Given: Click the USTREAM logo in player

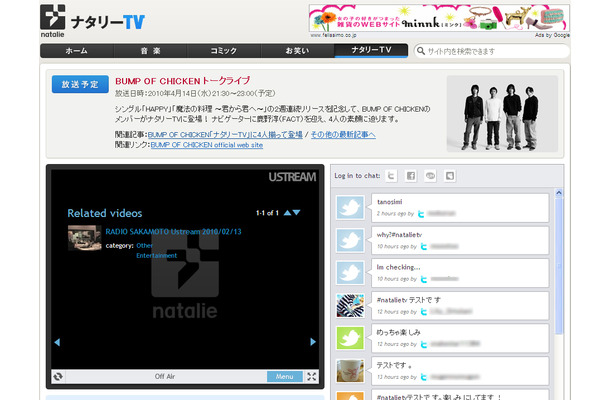Looking at the screenshot, I should click(x=292, y=177).
